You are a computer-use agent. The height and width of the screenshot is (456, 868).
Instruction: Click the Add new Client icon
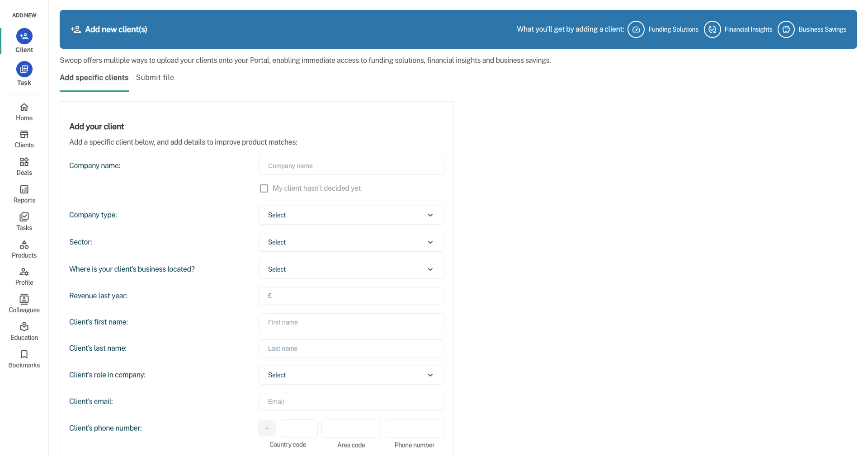tap(24, 36)
